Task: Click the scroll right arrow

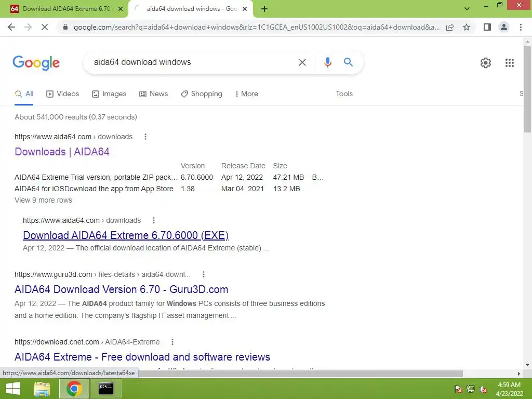Action: [x=519, y=374]
